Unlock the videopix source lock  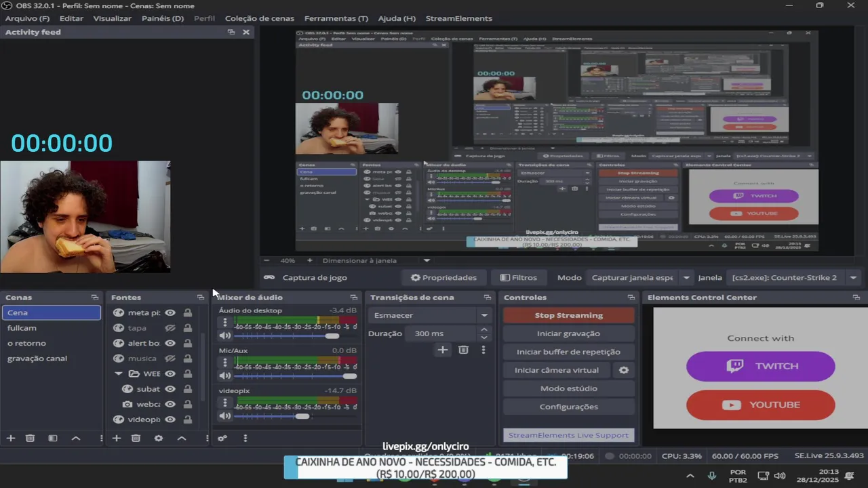187,420
